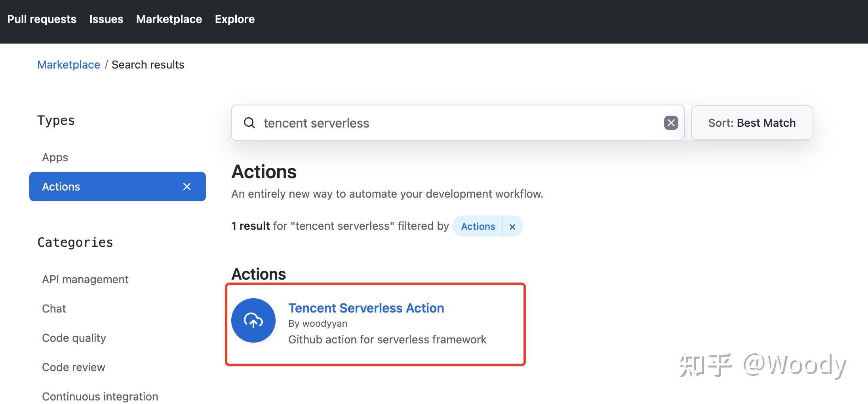Open the Tencent Serverless Action listing
Viewport: 868px width, 404px height.
pos(366,308)
